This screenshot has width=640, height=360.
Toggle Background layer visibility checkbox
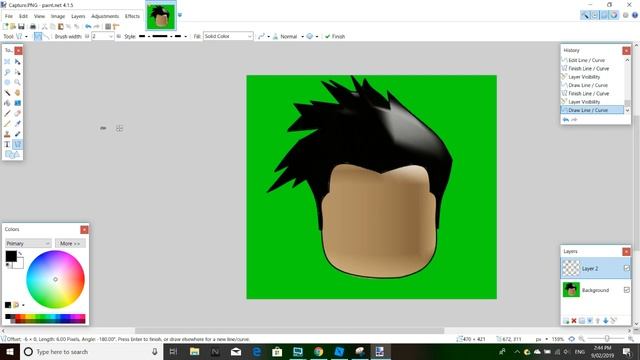[x=627, y=290]
